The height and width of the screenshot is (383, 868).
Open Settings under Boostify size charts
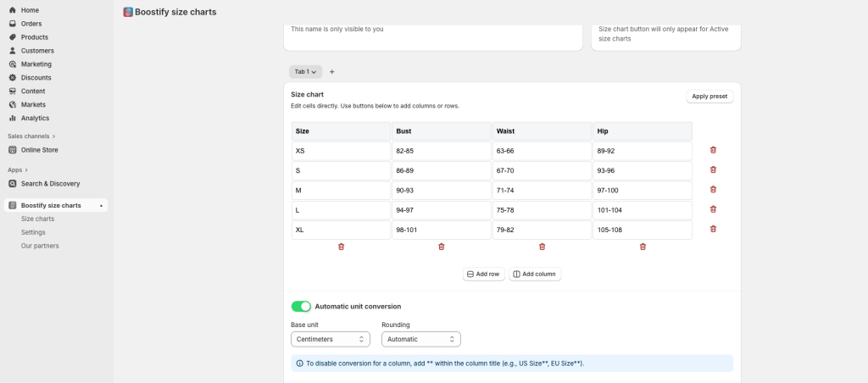tap(33, 232)
